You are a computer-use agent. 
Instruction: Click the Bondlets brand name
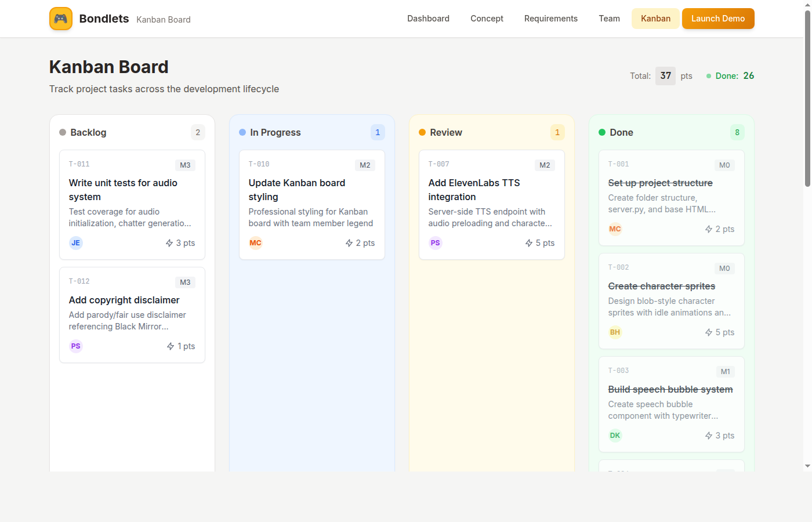(x=104, y=19)
